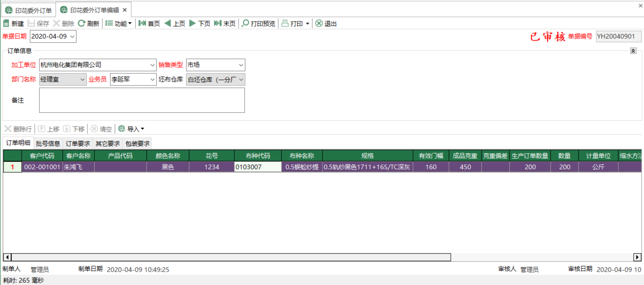This screenshot has width=644, height=285.
Task: Click the 单据编号 YH20040901 field
Action: (x=618, y=36)
